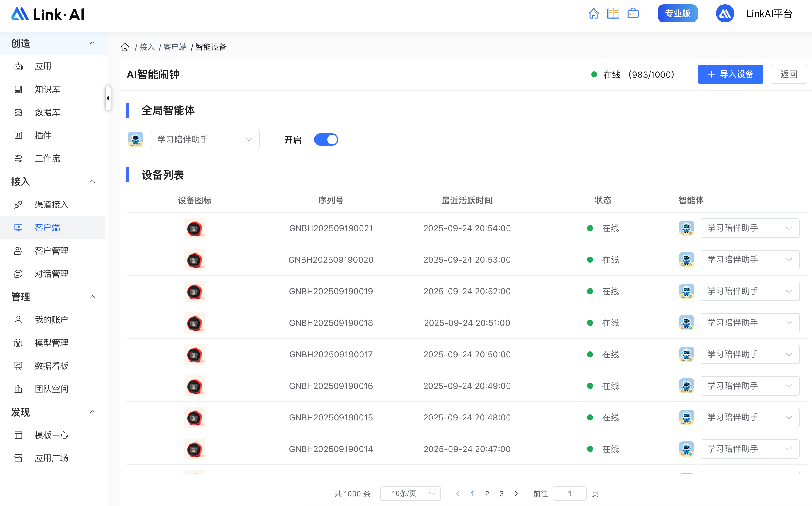Screen dimensions: 812x506
Task: Click the 返回 button
Action: click(788, 74)
